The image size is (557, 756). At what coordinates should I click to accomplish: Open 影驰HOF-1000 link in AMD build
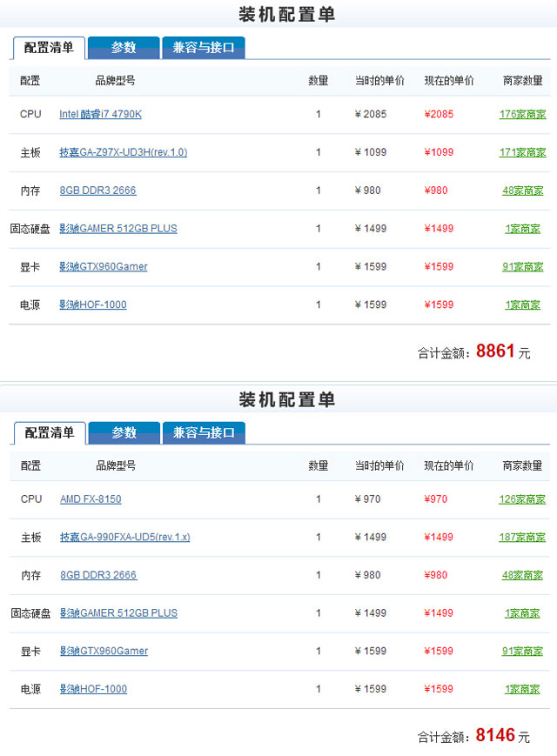tap(93, 689)
